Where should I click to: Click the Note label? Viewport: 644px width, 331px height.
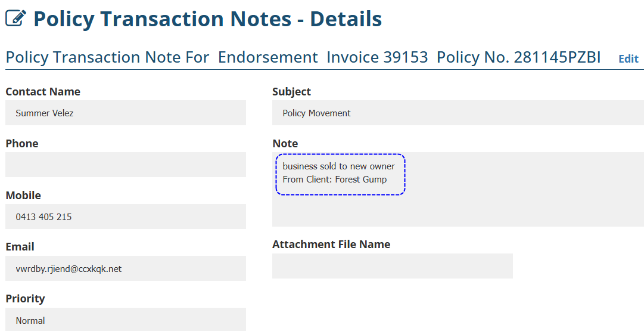[285, 143]
